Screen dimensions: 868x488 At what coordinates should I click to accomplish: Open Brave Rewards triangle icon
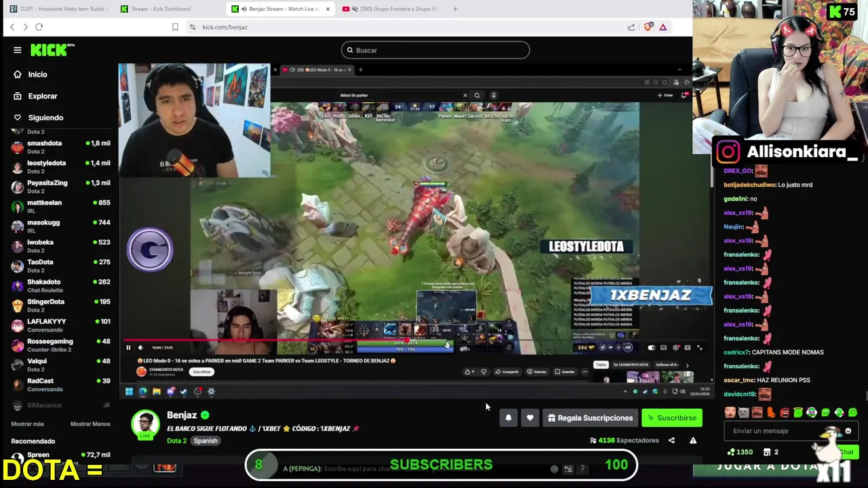tap(663, 27)
